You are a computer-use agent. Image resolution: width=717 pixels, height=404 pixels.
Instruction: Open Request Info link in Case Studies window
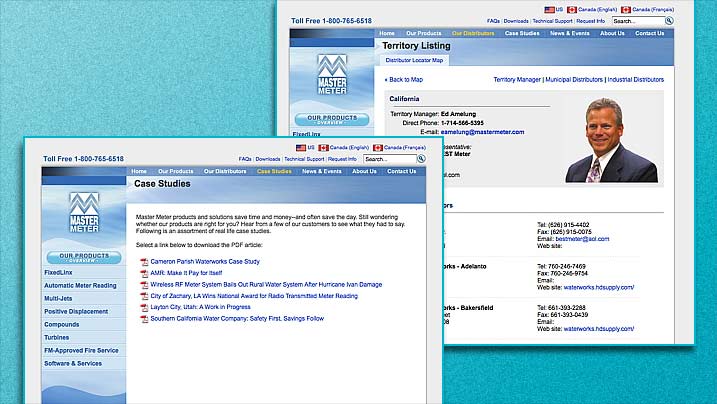click(342, 159)
